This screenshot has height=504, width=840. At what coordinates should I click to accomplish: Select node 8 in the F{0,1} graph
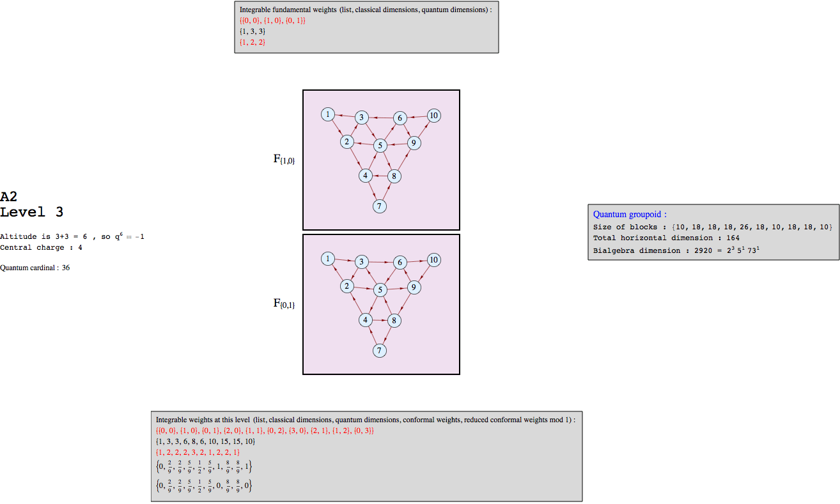click(394, 321)
